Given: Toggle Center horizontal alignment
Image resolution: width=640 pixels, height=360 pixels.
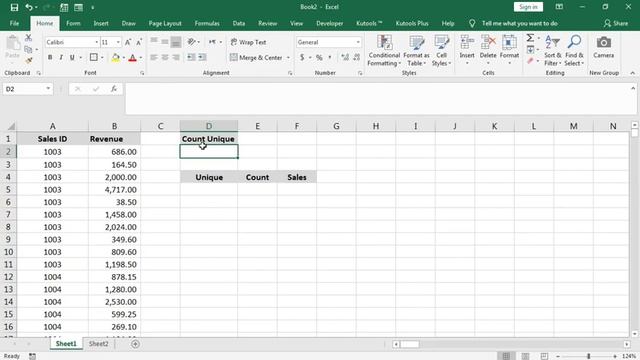Looking at the screenshot, I should coord(165,58).
